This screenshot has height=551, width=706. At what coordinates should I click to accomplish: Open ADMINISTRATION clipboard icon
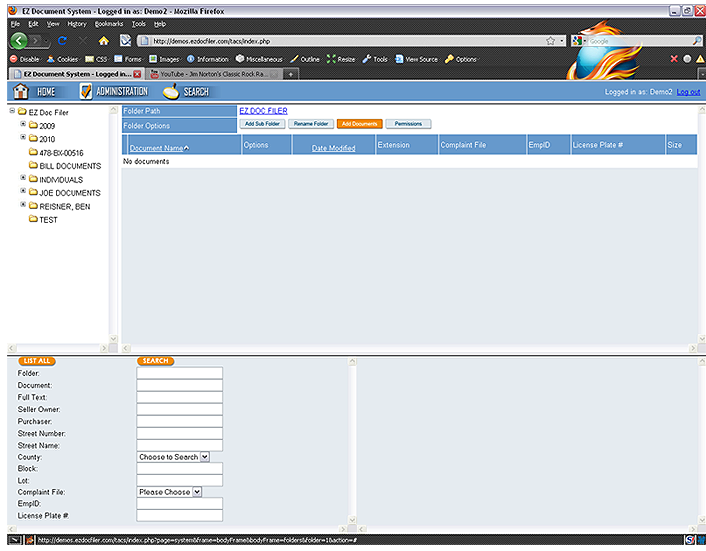coord(86,91)
